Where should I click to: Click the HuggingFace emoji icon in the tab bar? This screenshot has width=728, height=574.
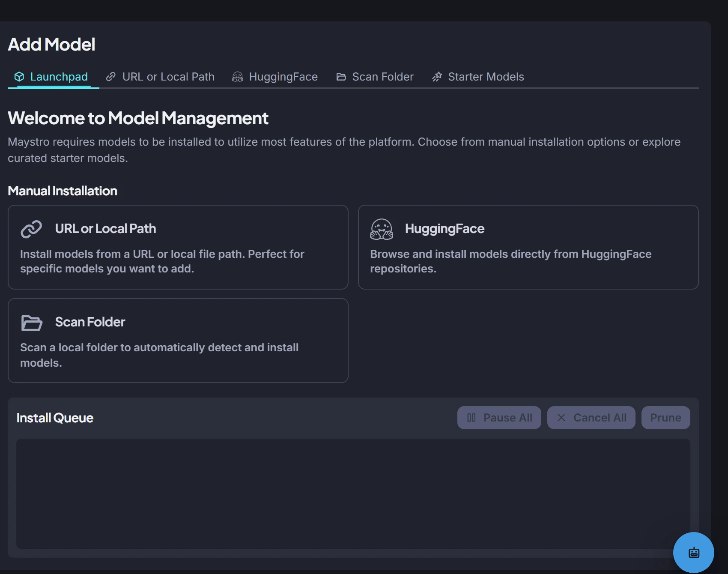[x=238, y=77]
